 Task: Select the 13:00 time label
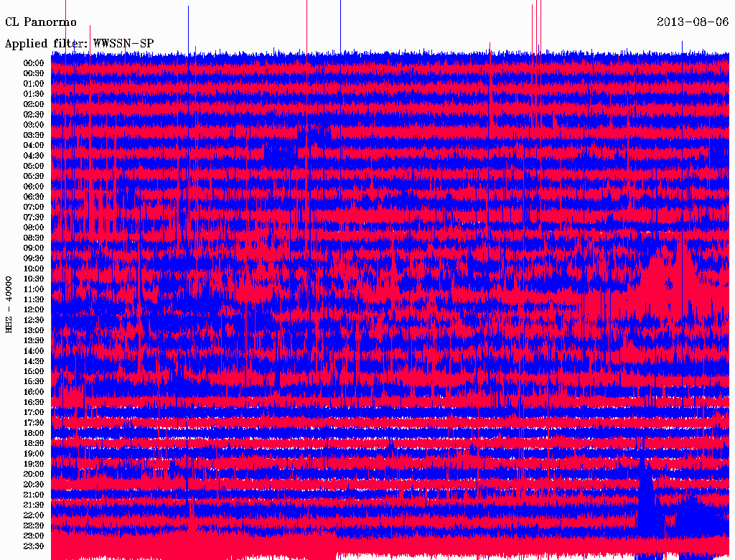(x=34, y=331)
